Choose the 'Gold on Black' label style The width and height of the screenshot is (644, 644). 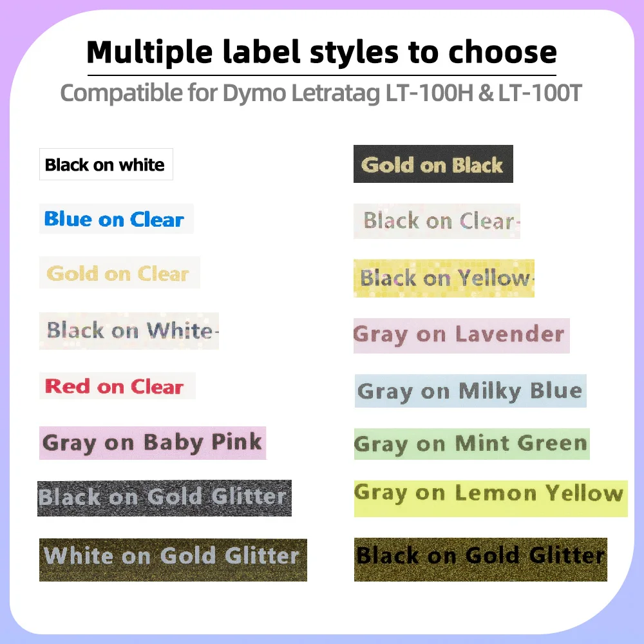[433, 164]
